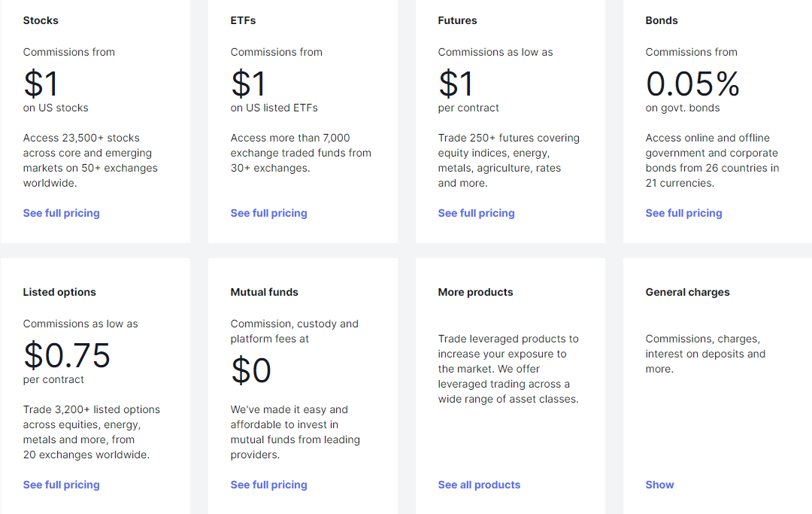
Task: Click the Listed options heading
Action: click(x=59, y=292)
